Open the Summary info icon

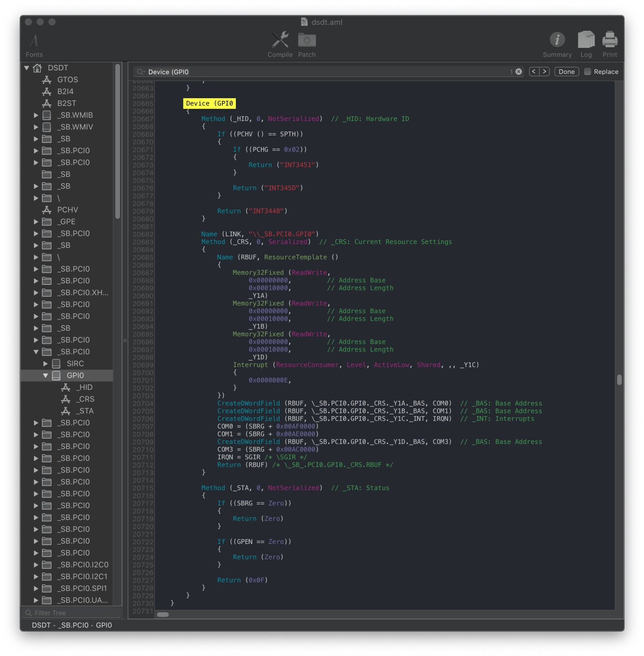(x=557, y=40)
